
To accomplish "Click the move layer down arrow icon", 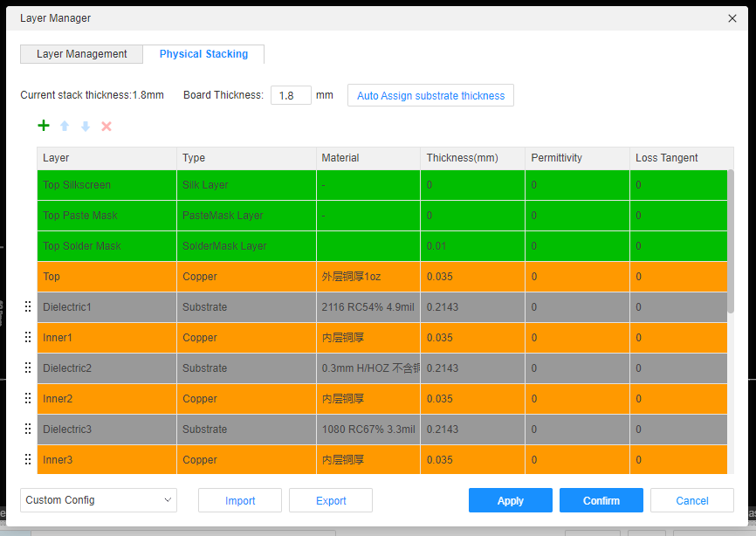I will [86, 126].
